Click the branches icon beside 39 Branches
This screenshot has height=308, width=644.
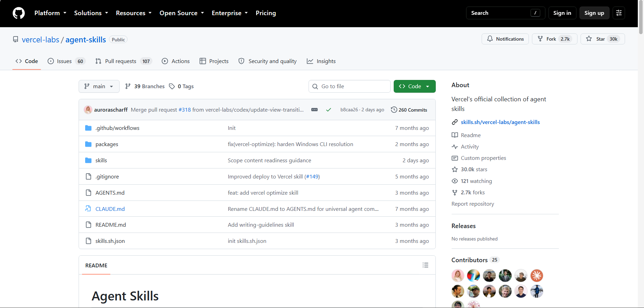click(128, 86)
